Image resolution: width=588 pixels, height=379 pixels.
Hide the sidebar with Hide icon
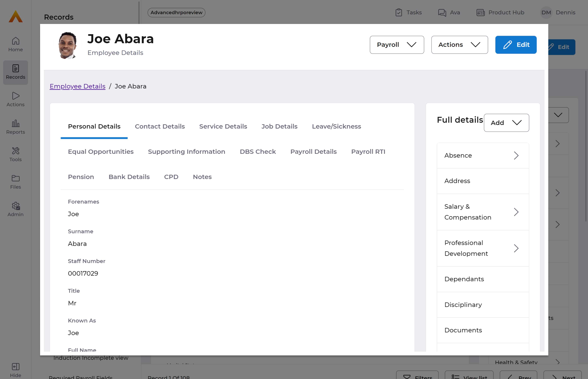pyautogui.click(x=16, y=370)
